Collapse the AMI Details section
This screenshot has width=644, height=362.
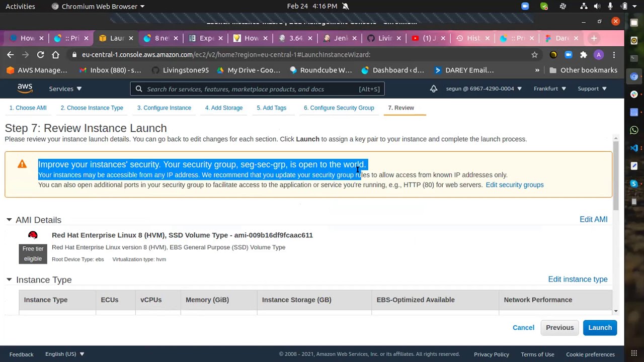9,220
